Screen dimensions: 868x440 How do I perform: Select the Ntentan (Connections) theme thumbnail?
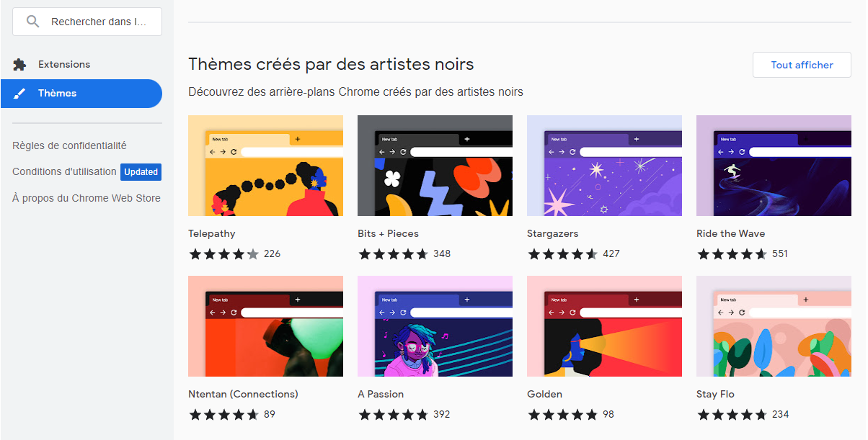click(265, 326)
